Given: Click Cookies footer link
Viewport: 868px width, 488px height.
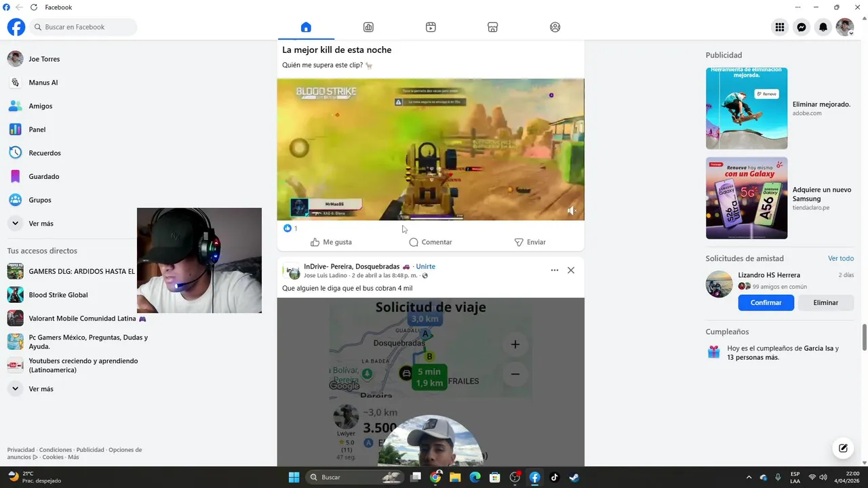Looking at the screenshot, I should click(x=53, y=457).
